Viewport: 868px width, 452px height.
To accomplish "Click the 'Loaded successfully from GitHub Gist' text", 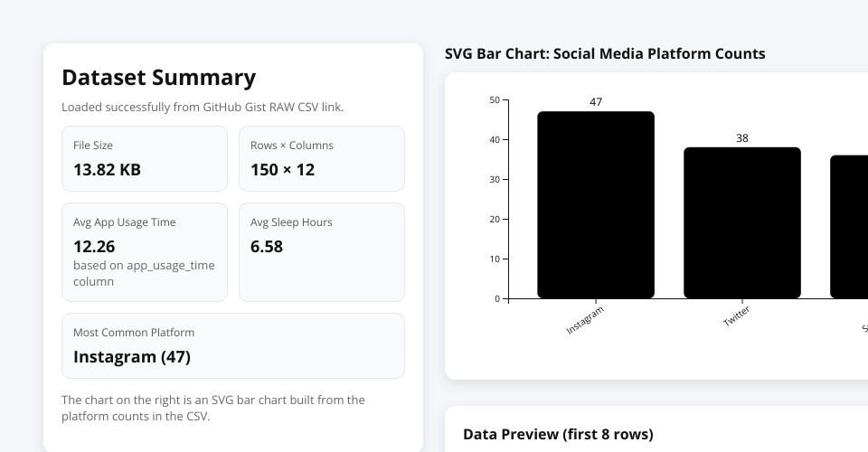I will tap(203, 107).
